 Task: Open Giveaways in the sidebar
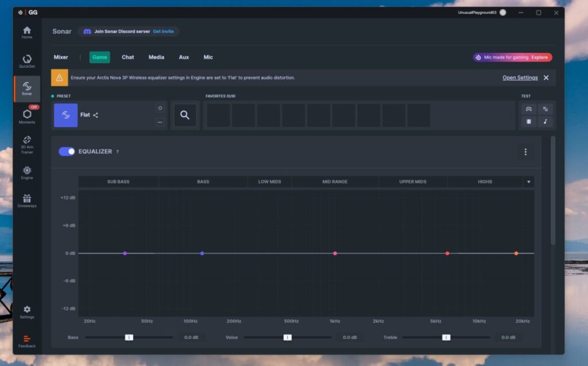tap(26, 201)
